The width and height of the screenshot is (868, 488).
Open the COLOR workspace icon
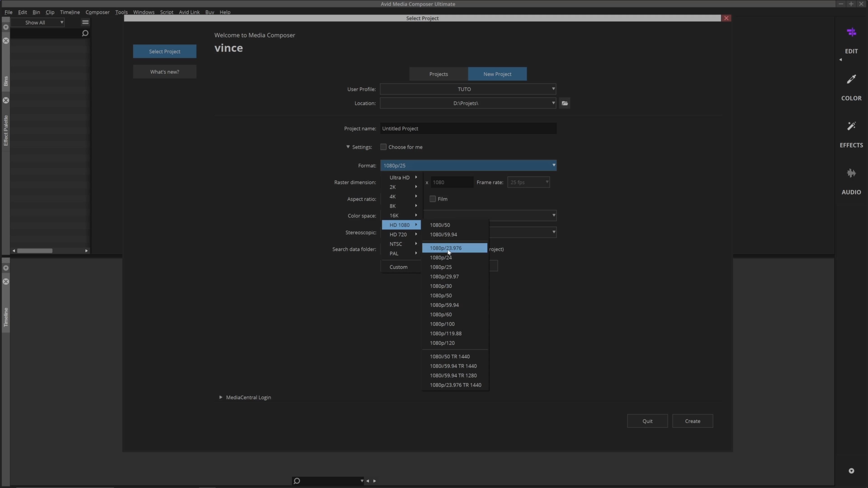pyautogui.click(x=851, y=80)
